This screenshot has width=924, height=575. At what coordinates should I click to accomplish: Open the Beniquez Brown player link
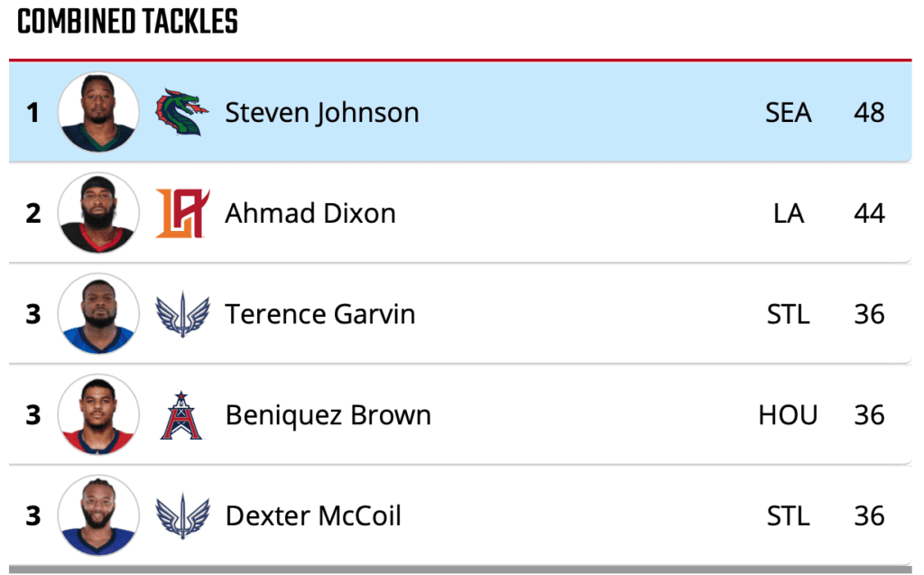(x=328, y=415)
